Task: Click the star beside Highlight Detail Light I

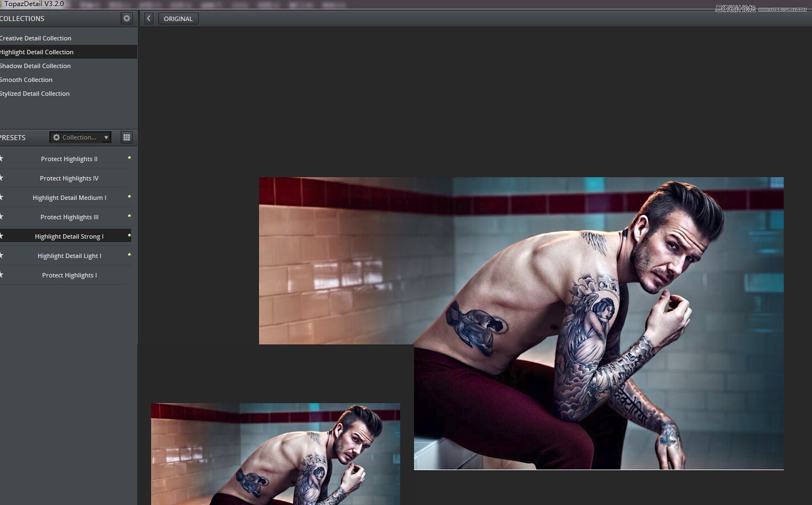Action: (x=2, y=255)
